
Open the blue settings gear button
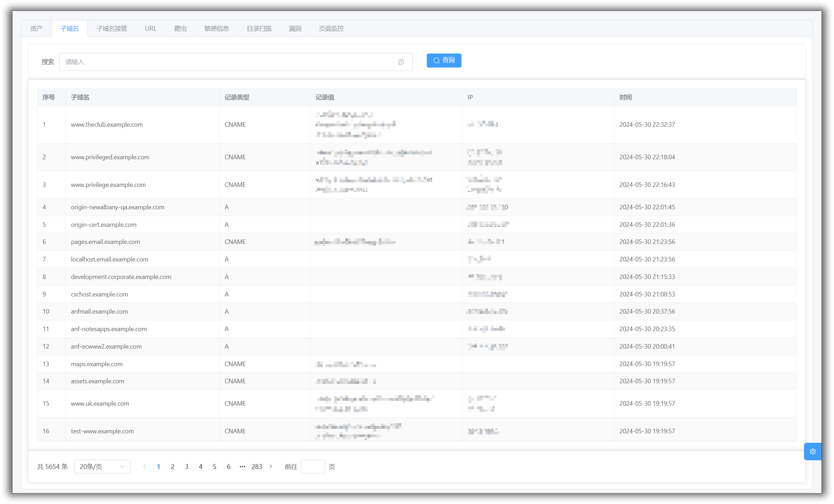coord(812,451)
